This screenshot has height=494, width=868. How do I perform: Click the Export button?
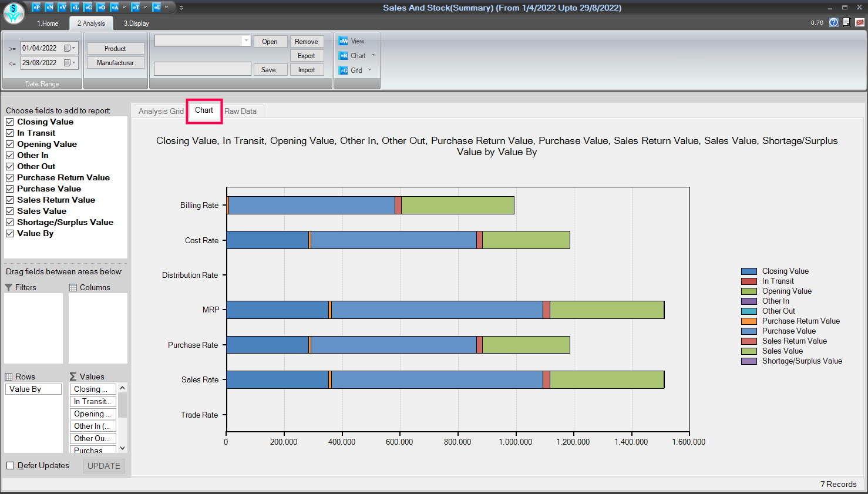(x=307, y=56)
